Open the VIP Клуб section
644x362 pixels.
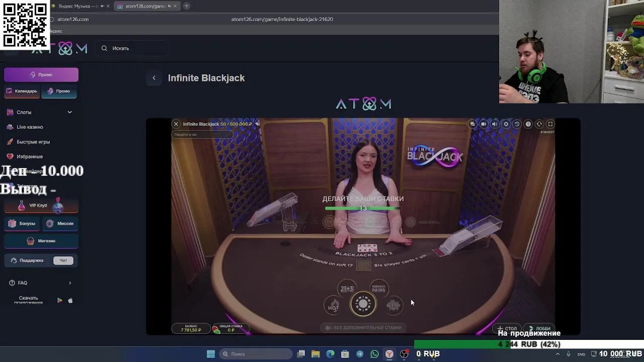(41, 206)
